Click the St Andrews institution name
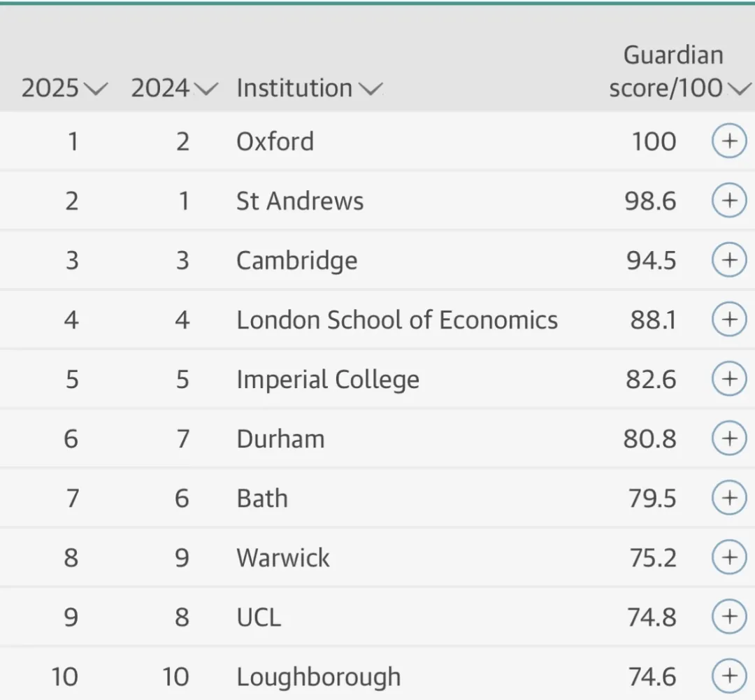Viewport: 755px width, 700px height. tap(300, 201)
